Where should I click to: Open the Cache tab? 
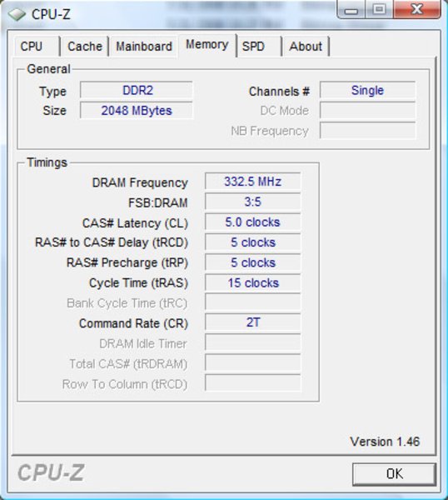(x=85, y=47)
